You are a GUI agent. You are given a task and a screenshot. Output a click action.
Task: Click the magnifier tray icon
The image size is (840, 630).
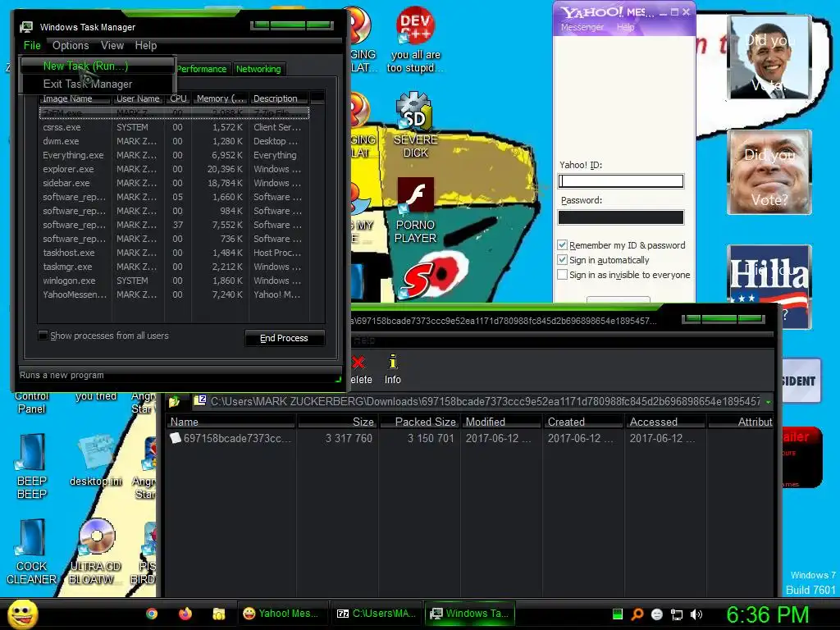637,614
